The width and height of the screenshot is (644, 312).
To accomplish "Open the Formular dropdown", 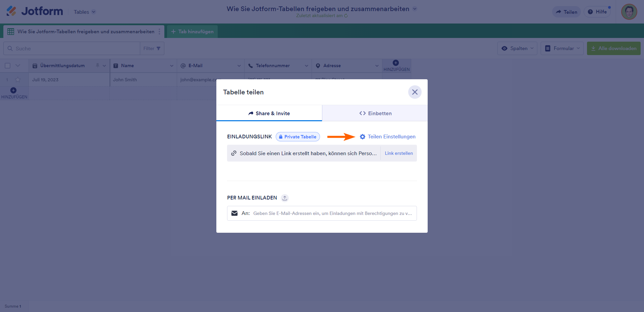I will [562, 48].
